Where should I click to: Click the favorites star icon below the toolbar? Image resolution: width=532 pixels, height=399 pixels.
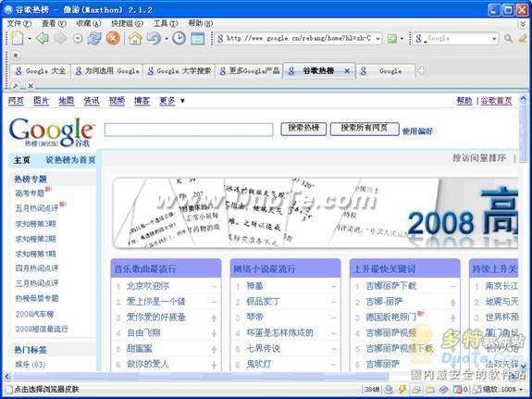(x=16, y=55)
